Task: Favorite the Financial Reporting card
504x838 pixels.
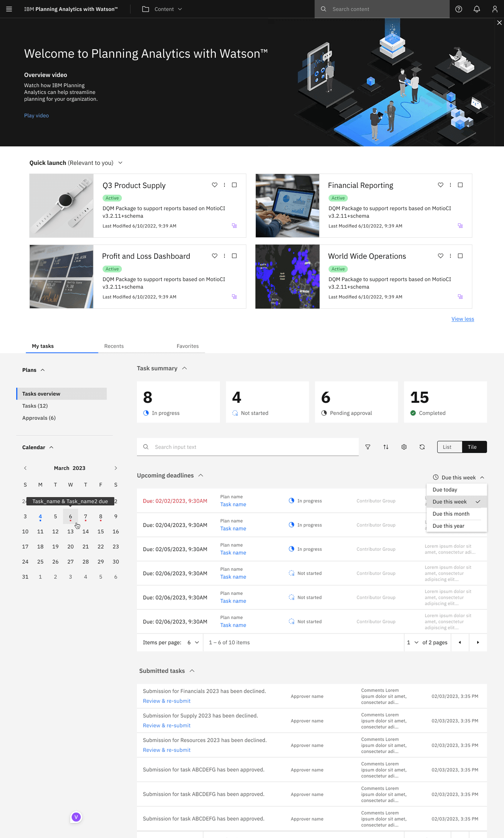Action: [441, 185]
